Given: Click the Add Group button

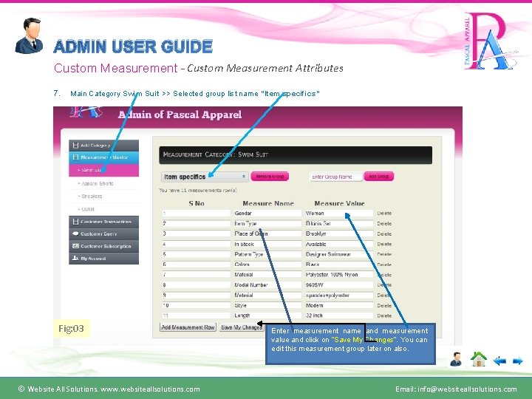Looking at the screenshot, I should [x=378, y=177].
